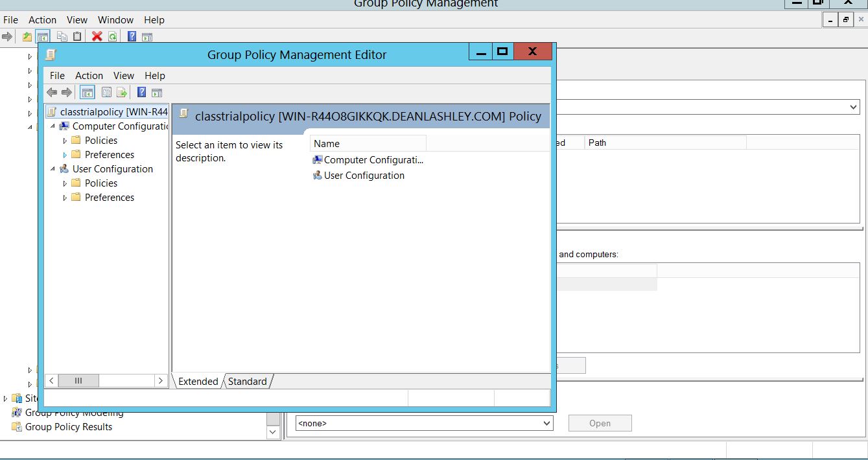The width and height of the screenshot is (868, 460).
Task: Click red X Delete icon in main toolbar
Action: point(97,36)
